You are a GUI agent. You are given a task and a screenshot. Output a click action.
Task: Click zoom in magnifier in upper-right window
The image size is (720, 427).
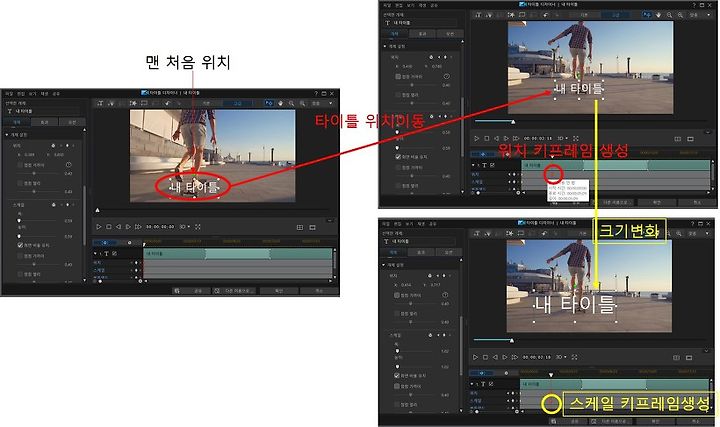680,15
